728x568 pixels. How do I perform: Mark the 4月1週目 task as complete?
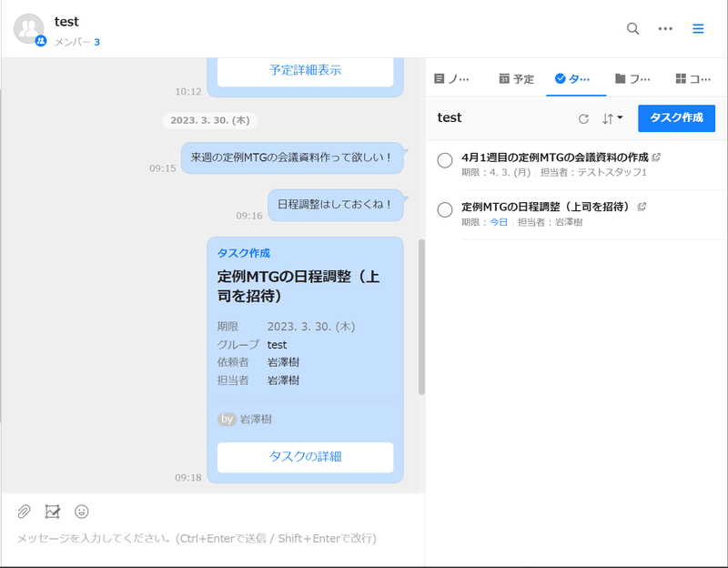tap(445, 160)
